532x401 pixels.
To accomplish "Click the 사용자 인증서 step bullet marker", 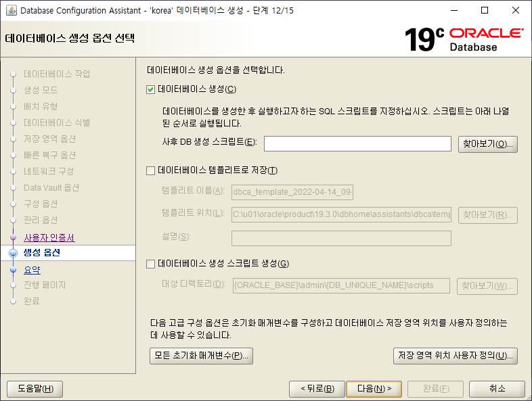I will [x=14, y=237].
